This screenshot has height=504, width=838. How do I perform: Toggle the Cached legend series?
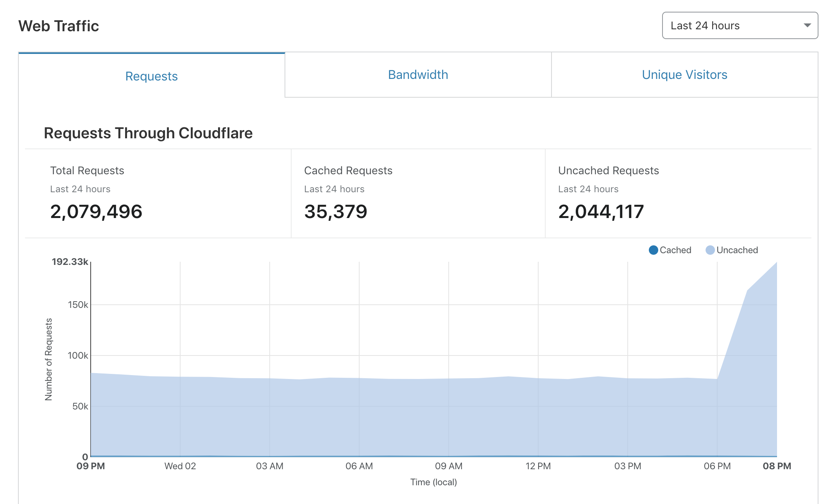(670, 250)
